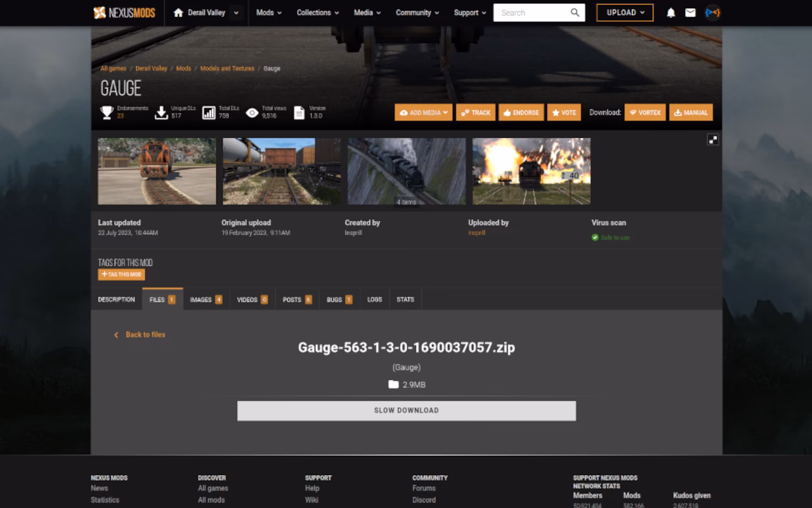Start the Slow Download
Viewport: 812px width, 508px height.
(407, 411)
